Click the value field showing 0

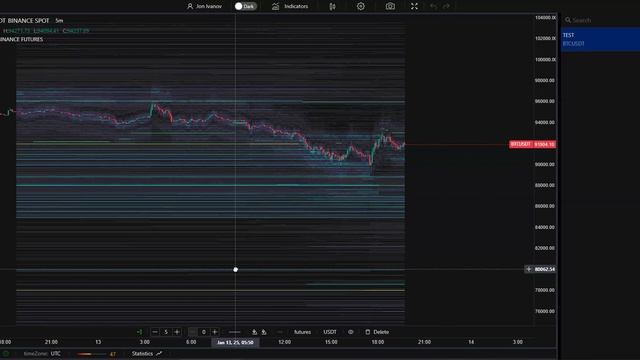(204, 332)
